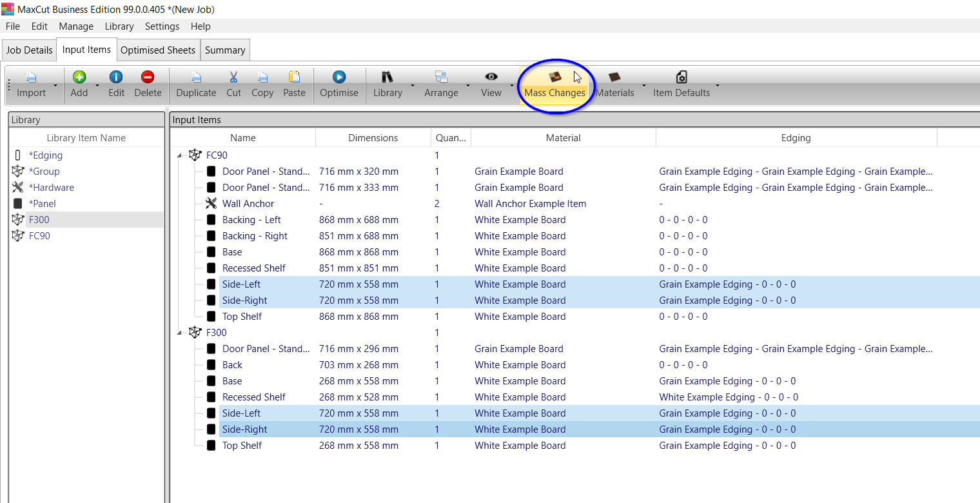Viewport: 980px width, 503px height.
Task: Click the 268 mm x 528 mm dimensions cell
Action: (358, 397)
